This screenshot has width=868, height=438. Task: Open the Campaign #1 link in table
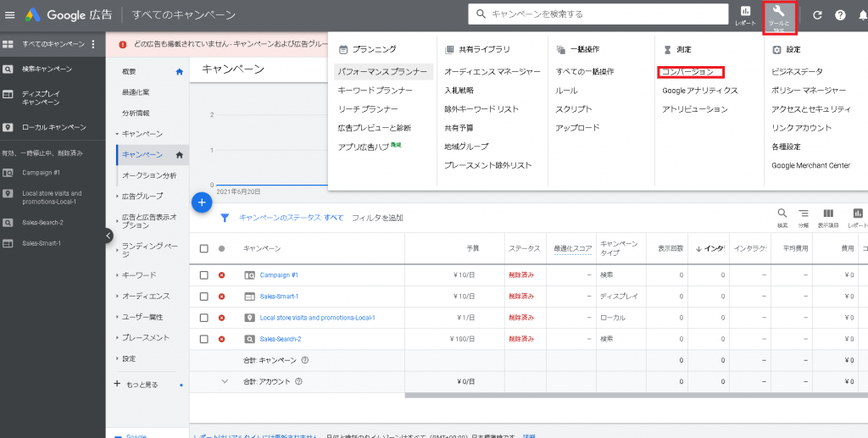[279, 274]
